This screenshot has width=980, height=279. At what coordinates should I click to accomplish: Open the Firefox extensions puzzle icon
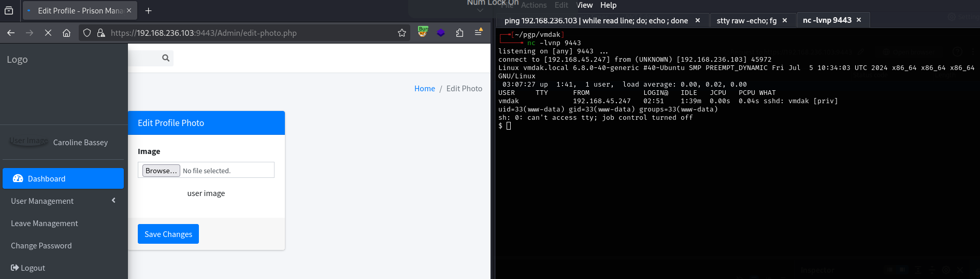point(459,33)
